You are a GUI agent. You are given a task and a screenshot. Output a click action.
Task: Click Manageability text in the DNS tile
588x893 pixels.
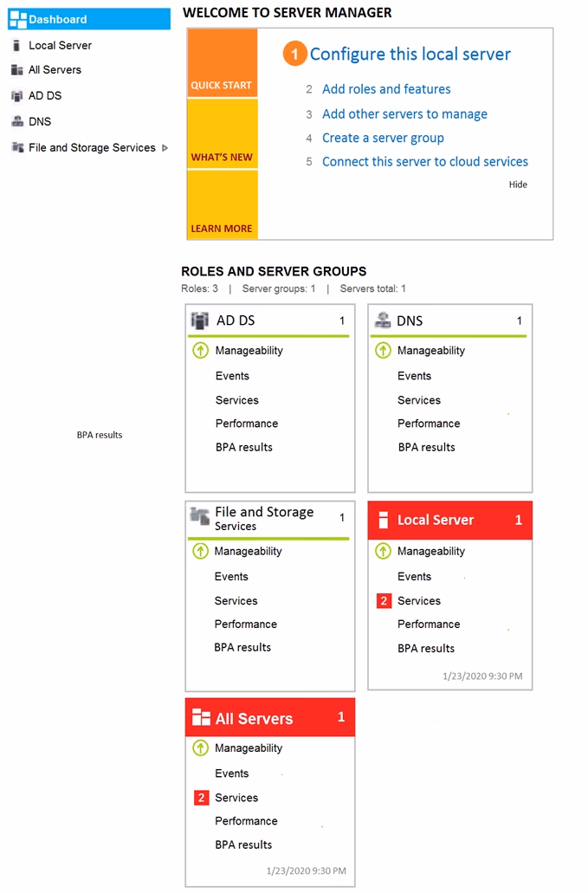[x=431, y=351]
